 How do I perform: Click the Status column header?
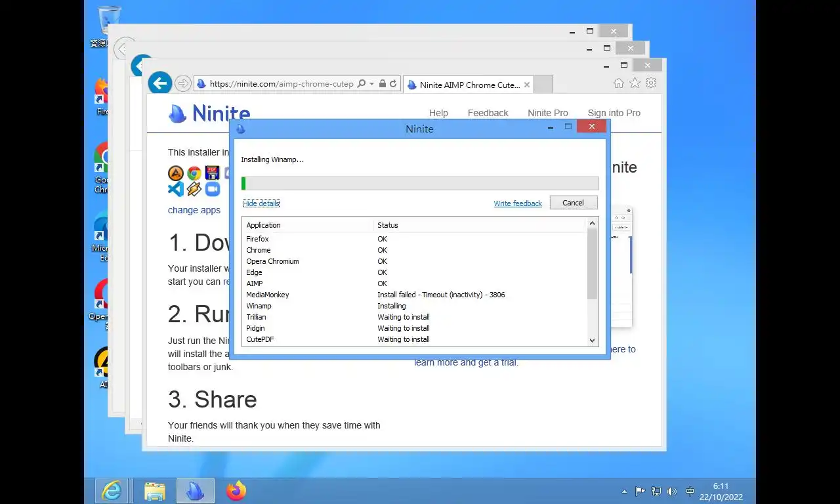[x=479, y=225]
